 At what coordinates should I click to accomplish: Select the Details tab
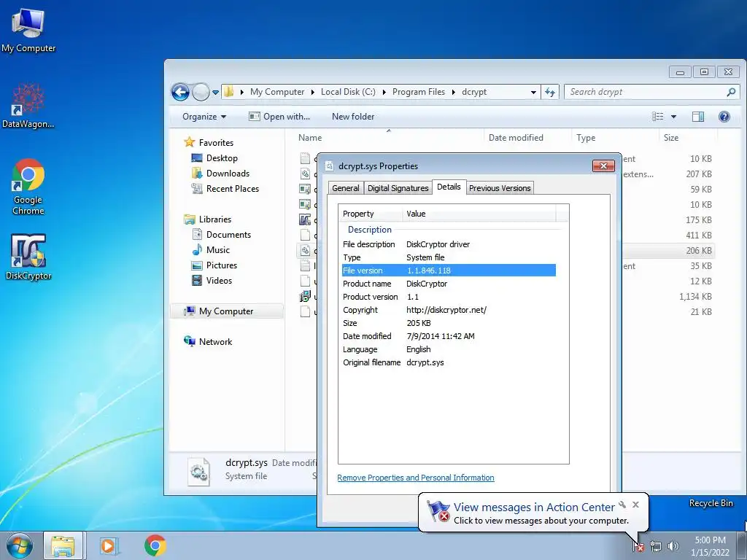[449, 187]
